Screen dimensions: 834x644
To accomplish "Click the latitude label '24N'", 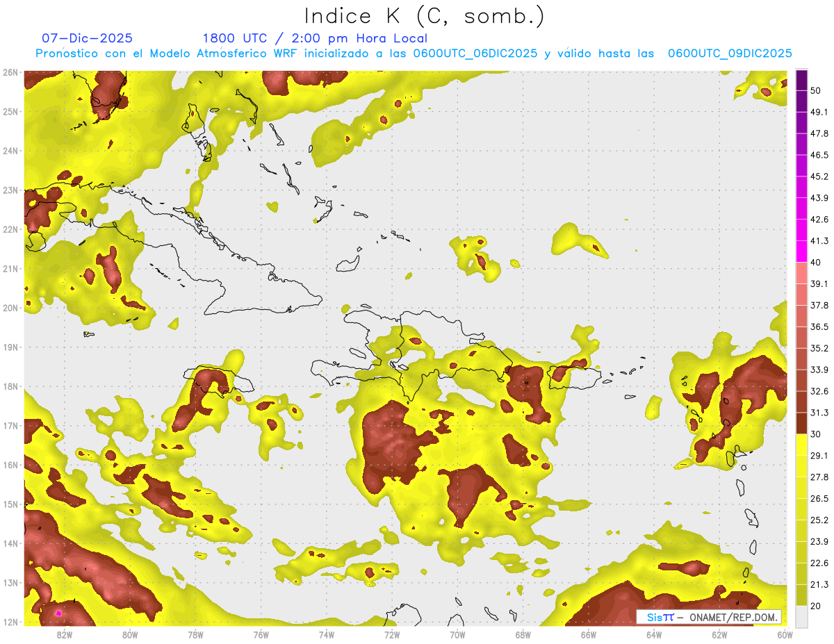I will coord(10,151).
